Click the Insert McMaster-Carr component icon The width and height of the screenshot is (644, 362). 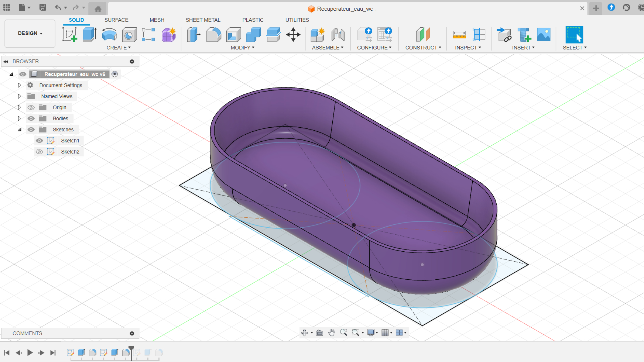coord(524,35)
